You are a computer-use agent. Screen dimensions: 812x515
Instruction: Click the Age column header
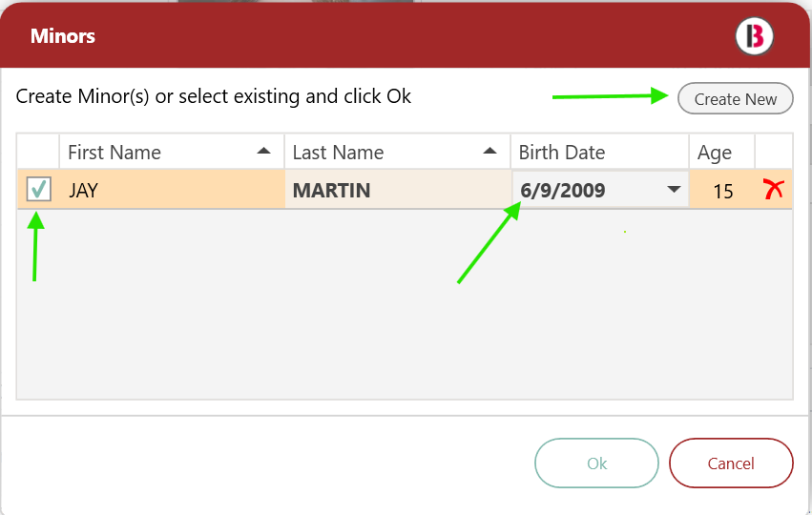point(722,152)
